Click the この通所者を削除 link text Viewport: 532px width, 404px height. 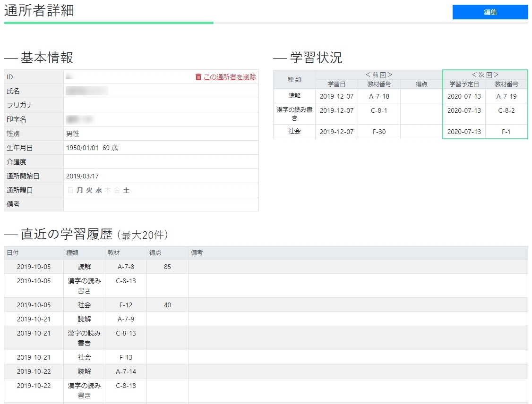pos(230,77)
